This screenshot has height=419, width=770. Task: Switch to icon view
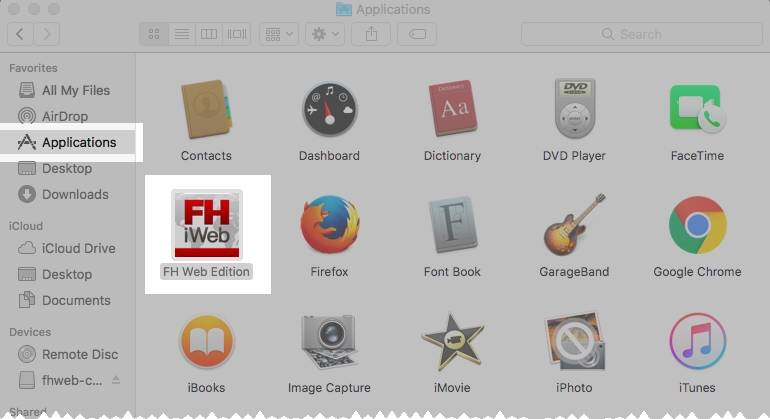click(154, 34)
